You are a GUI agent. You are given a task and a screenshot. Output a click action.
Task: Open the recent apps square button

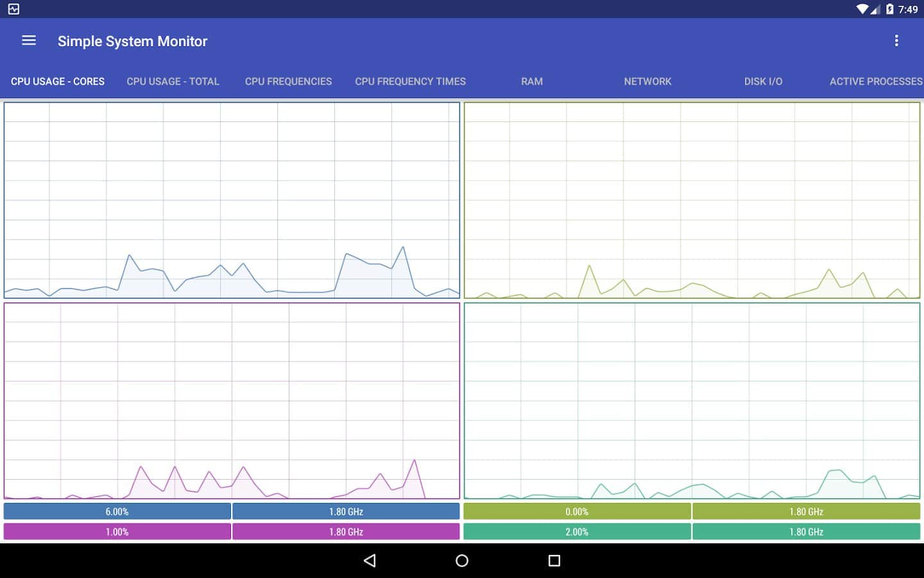click(554, 561)
